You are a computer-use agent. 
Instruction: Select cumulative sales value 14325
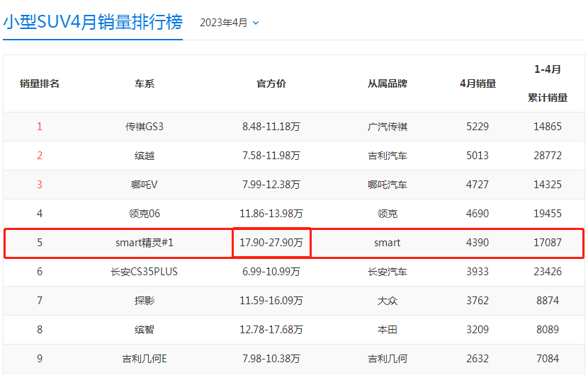point(548,185)
